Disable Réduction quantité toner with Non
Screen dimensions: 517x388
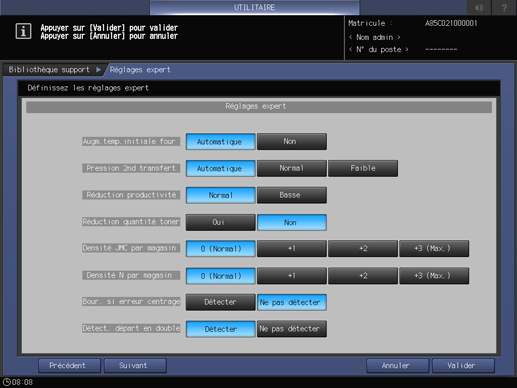click(292, 222)
